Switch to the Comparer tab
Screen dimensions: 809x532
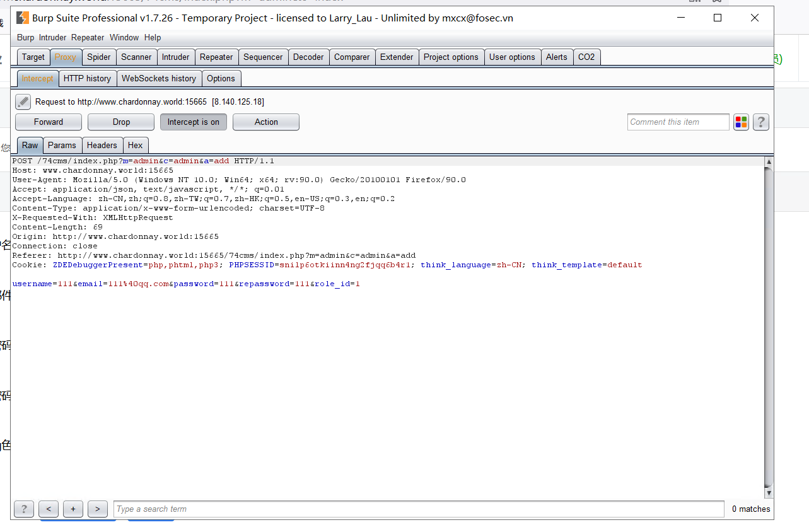(x=352, y=57)
